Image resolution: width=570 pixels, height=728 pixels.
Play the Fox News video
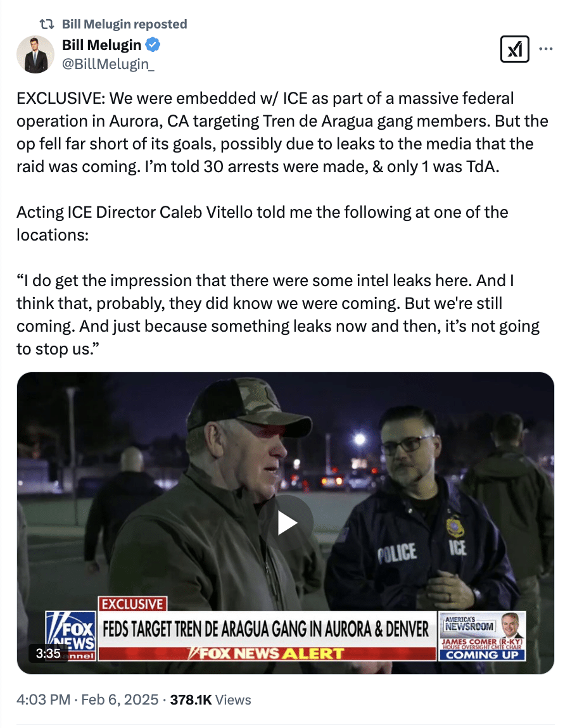(286, 524)
